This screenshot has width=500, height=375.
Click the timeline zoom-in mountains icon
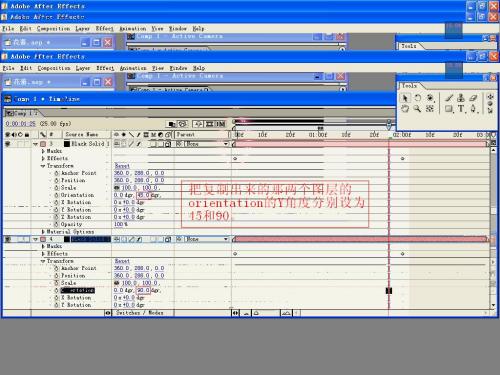pyautogui.click(x=286, y=313)
